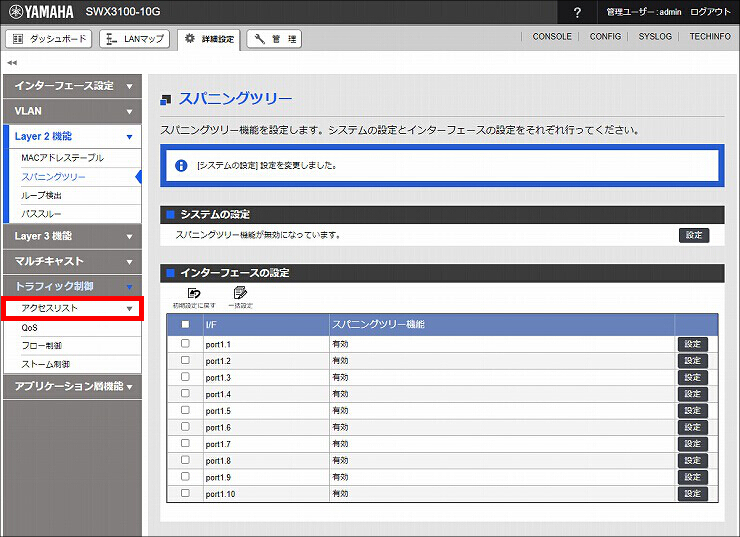Click 設定 button for port1.6

(693, 427)
